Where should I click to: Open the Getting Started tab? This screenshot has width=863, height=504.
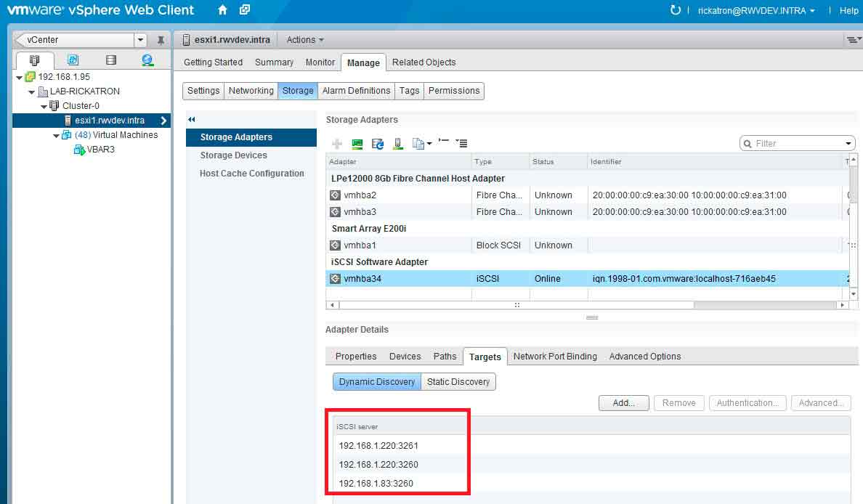tap(213, 62)
